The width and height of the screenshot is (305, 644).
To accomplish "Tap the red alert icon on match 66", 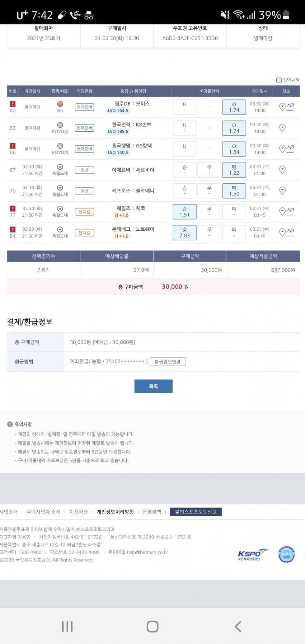I will point(13,146).
